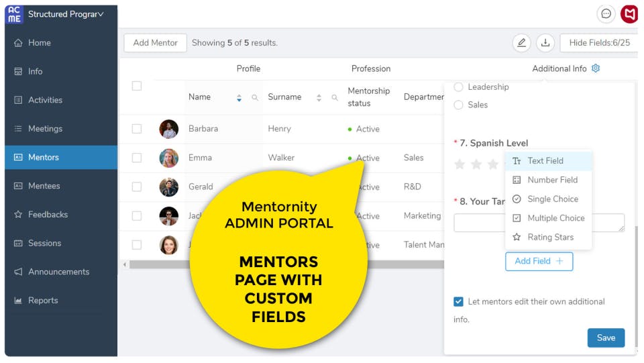
Task: Open the Structured Program dropdown
Action: [x=66, y=14]
